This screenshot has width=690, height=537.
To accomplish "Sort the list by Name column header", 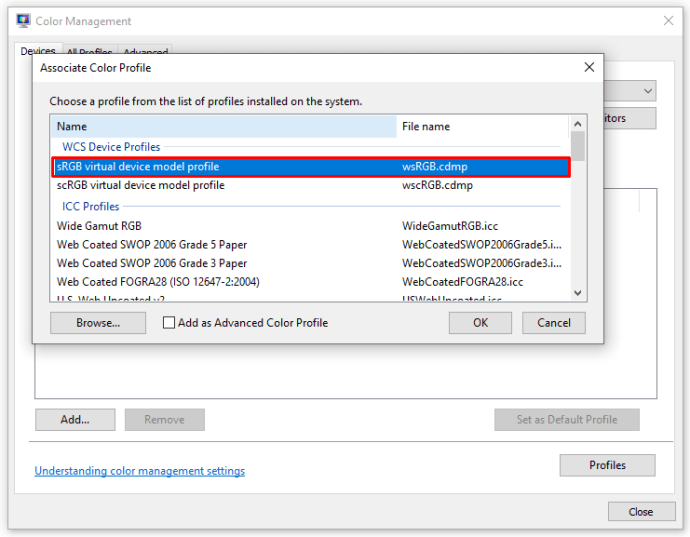I will [x=223, y=127].
